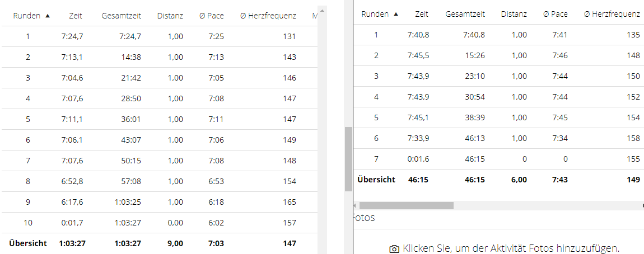Sort the ten-lap table by Gesamtzeit column

coord(121,16)
